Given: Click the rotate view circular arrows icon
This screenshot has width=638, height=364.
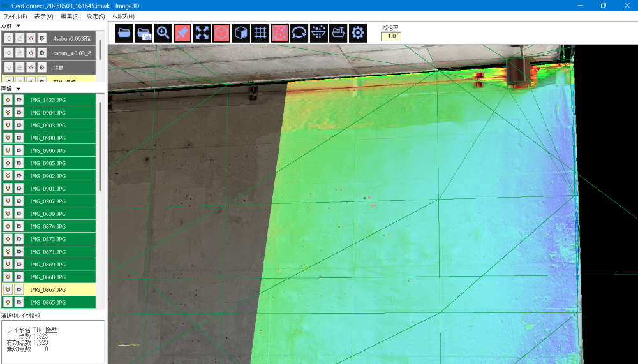Looking at the screenshot, I should point(299,33).
